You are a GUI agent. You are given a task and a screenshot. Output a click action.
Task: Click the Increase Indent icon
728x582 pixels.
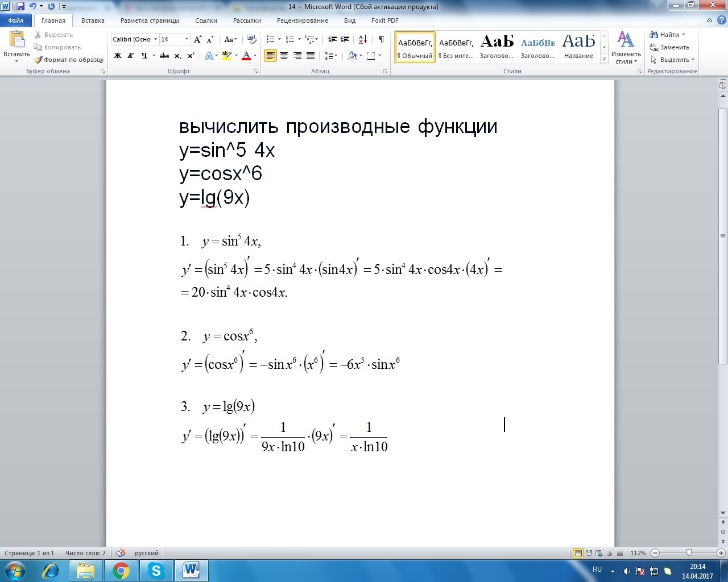point(345,39)
